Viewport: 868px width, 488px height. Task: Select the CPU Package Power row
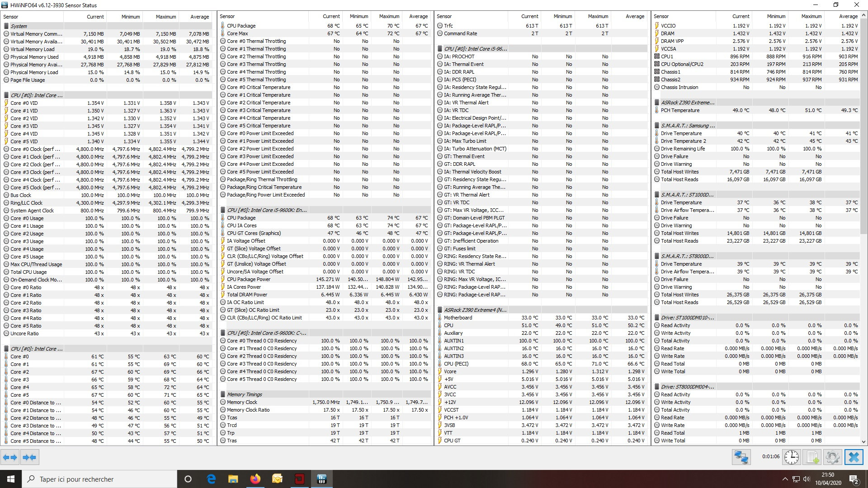(249, 279)
